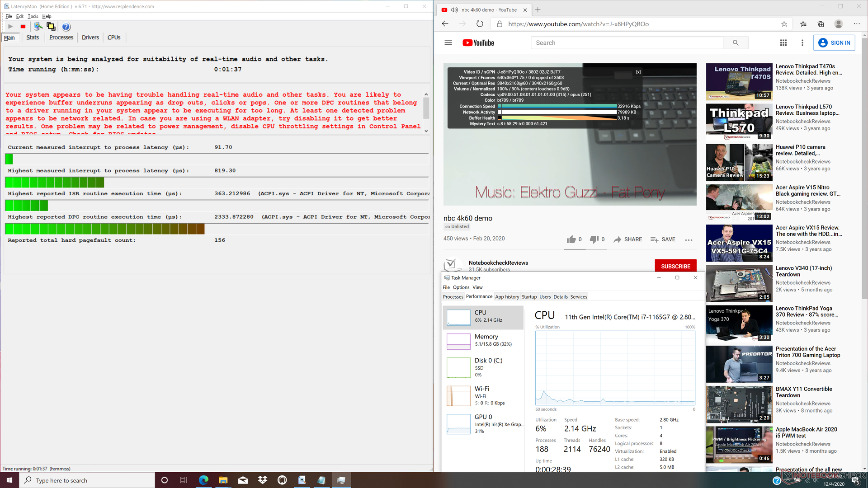The width and height of the screenshot is (868, 488).
Task: Select Wi-Fi performance item in Task Manager
Action: tap(483, 395)
